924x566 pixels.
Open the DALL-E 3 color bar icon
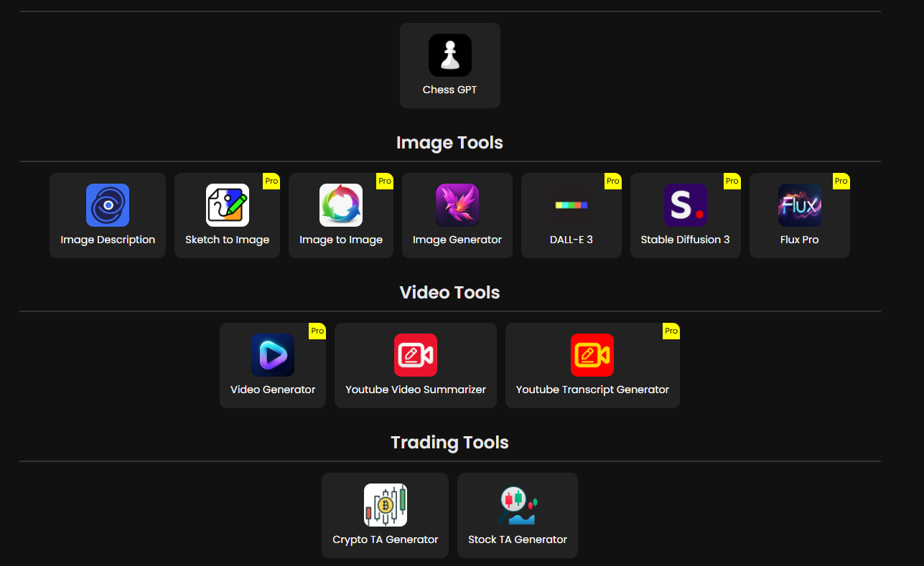click(x=571, y=205)
